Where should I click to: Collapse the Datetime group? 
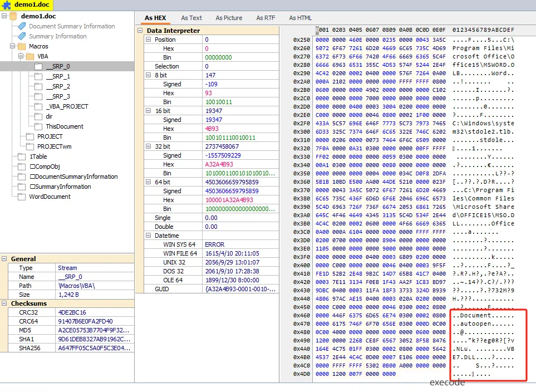point(148,236)
